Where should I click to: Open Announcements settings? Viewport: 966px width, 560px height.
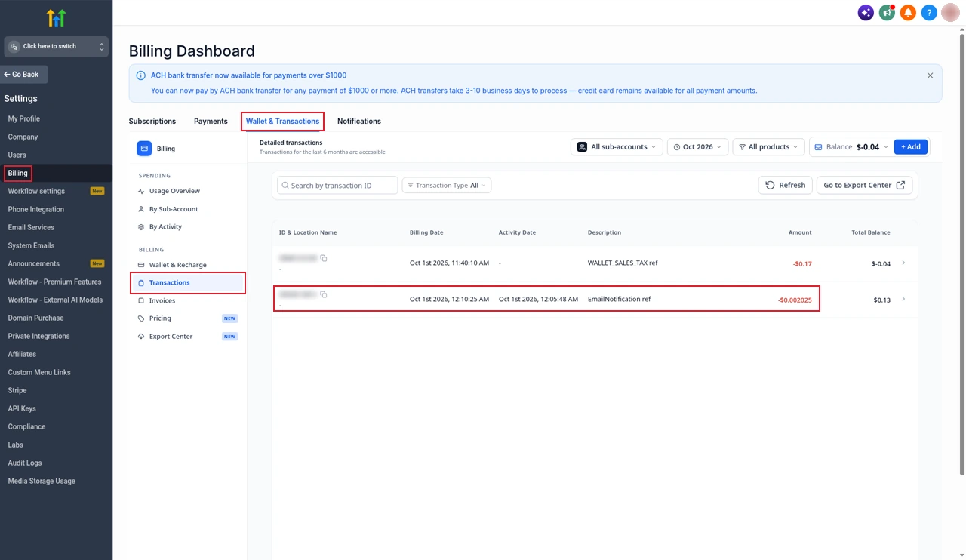pyautogui.click(x=34, y=263)
